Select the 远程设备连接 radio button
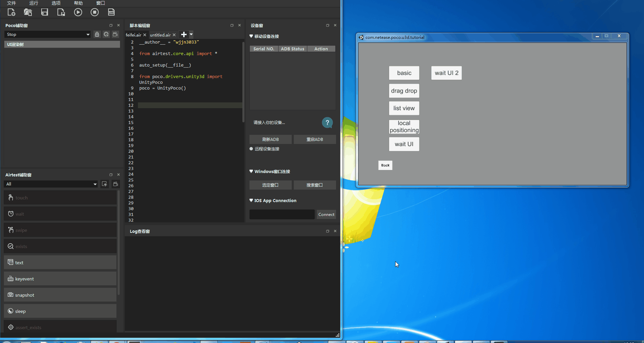 (x=251, y=148)
